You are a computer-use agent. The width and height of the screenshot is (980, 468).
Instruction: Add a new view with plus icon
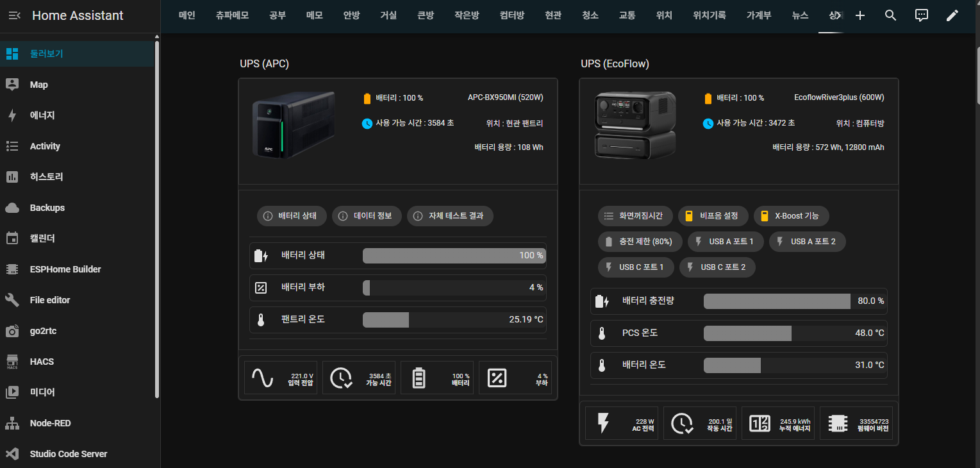click(860, 15)
